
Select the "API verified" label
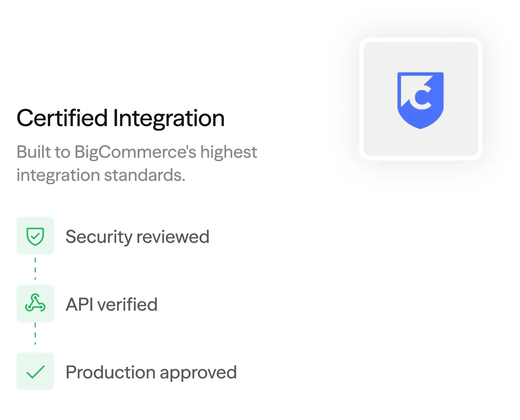coord(112,305)
